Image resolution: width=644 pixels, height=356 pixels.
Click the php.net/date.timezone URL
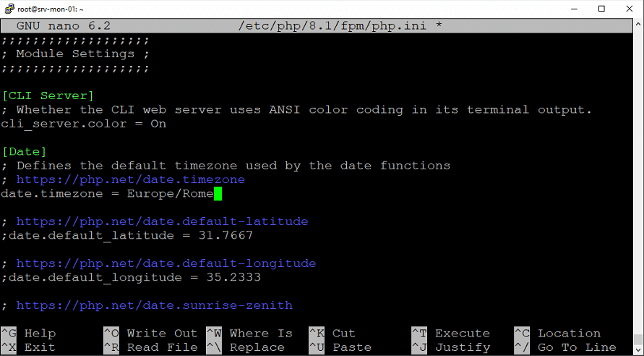[131, 179]
